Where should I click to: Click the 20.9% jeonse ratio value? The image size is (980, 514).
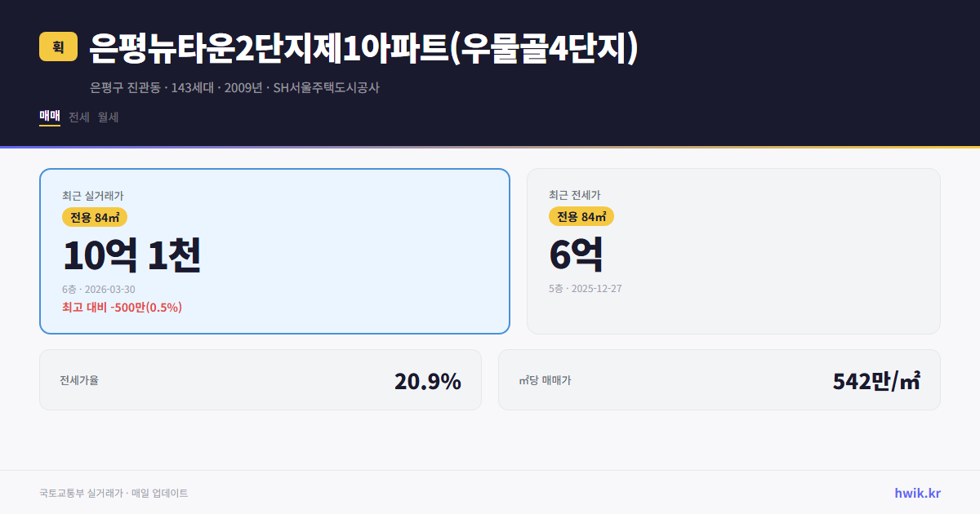[428, 379]
